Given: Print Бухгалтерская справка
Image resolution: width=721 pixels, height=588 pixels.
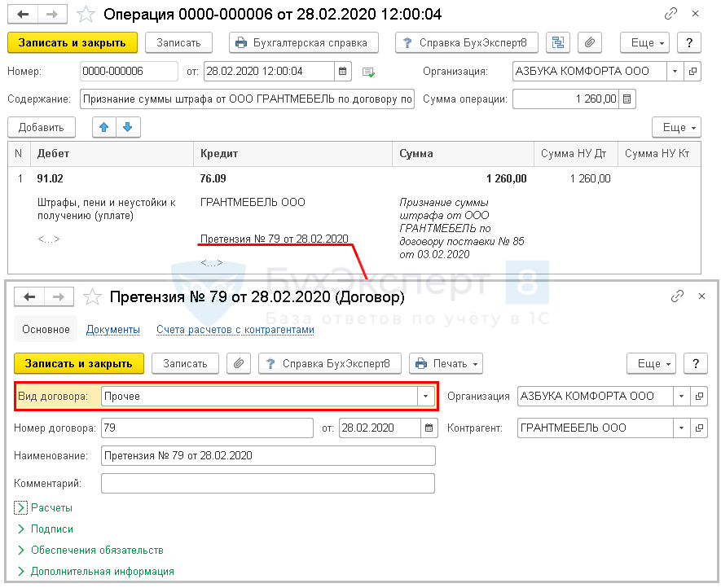Looking at the screenshot, I should (x=304, y=42).
